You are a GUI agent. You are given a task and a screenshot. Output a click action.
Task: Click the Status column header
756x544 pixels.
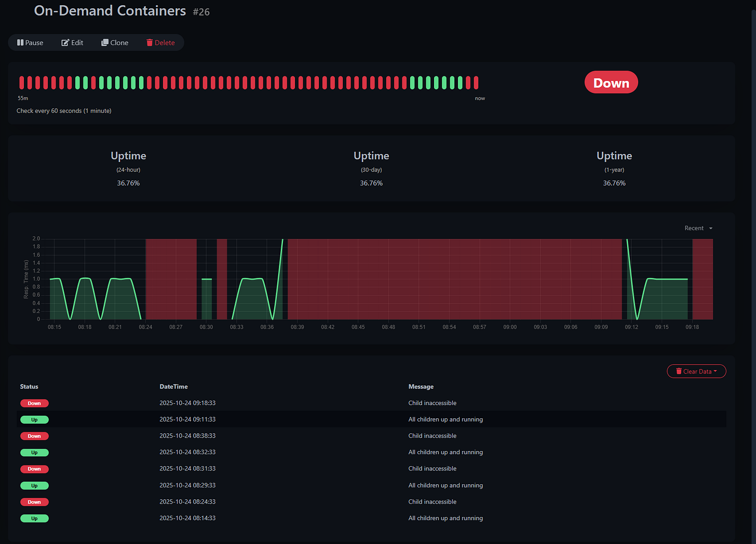[29, 387]
